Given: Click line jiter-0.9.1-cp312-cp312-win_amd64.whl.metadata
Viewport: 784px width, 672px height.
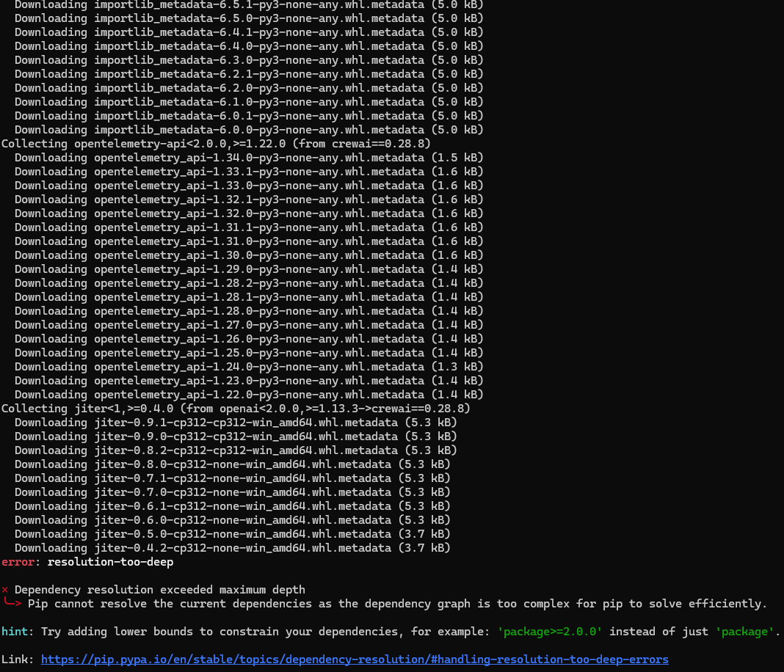Looking at the screenshot, I should point(236,423).
